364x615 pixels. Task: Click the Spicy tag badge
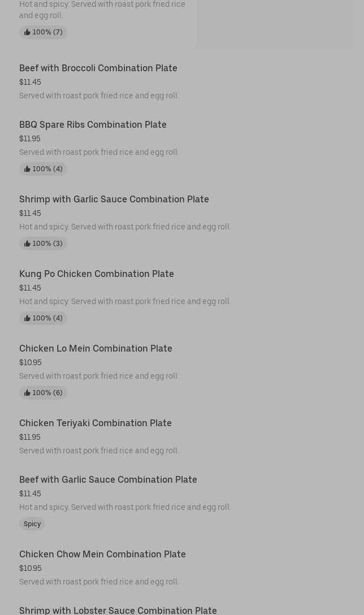[x=32, y=524]
